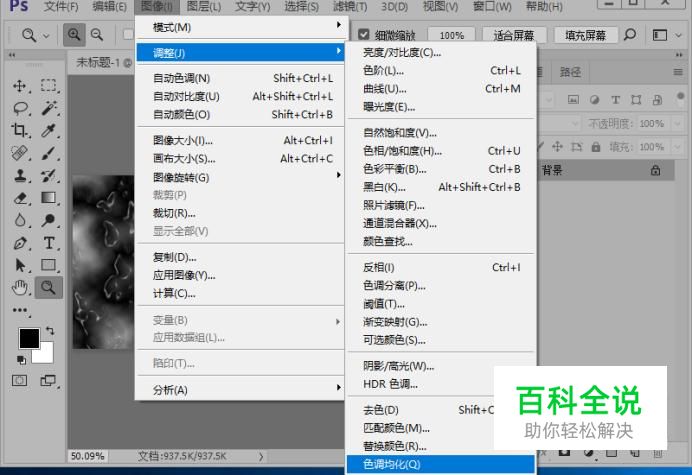Toggle lock position icon in layers panel

[557, 147]
